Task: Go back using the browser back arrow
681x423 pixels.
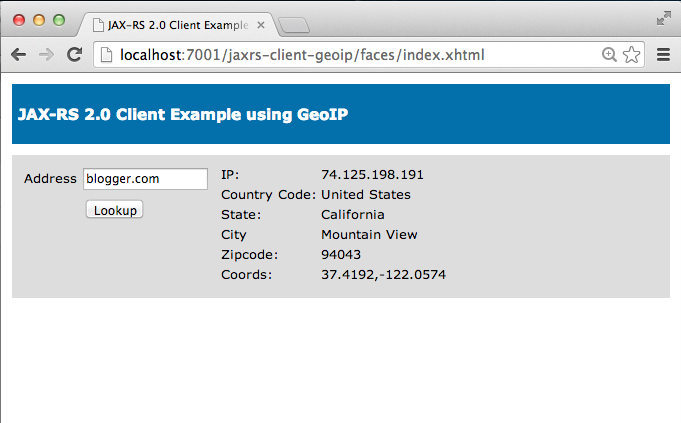Action: pyautogui.click(x=18, y=55)
